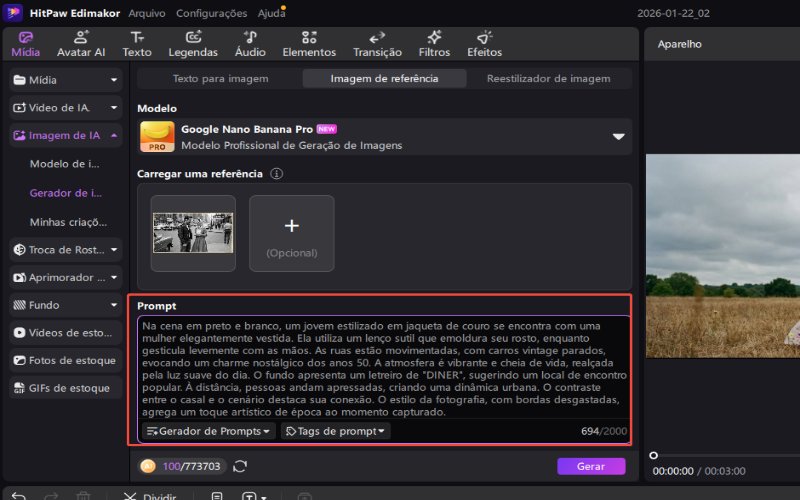Click the 694/2000 character counter
This screenshot has width=800, height=500.
604,431
